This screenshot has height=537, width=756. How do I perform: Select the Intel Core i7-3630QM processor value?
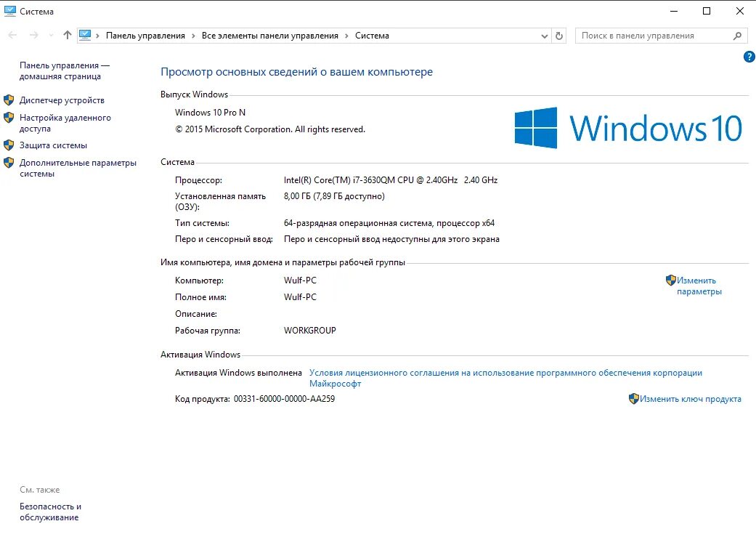pos(391,180)
